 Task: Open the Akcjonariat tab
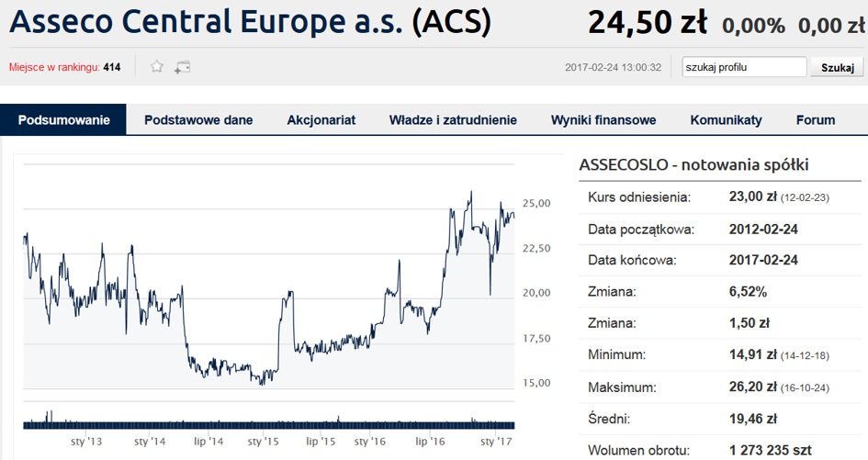coord(321,120)
